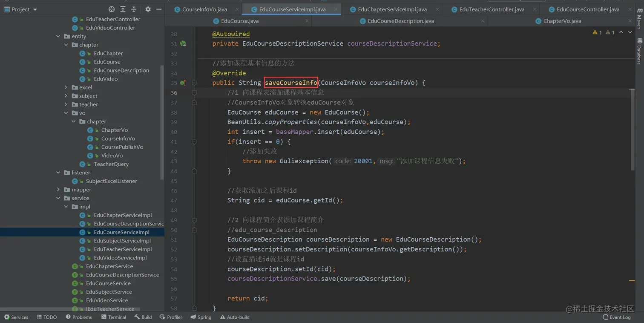Click the Guliexception class name on line 43

pos(304,161)
